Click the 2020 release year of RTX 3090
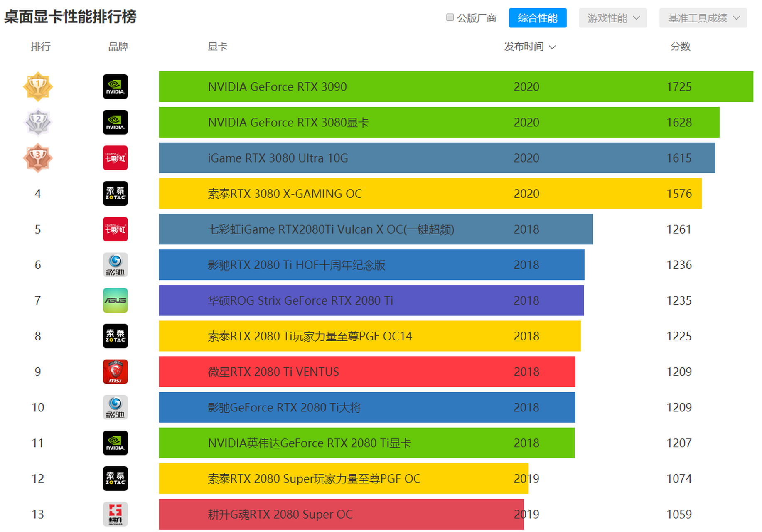Screen dimensions: 762x532 [526, 87]
